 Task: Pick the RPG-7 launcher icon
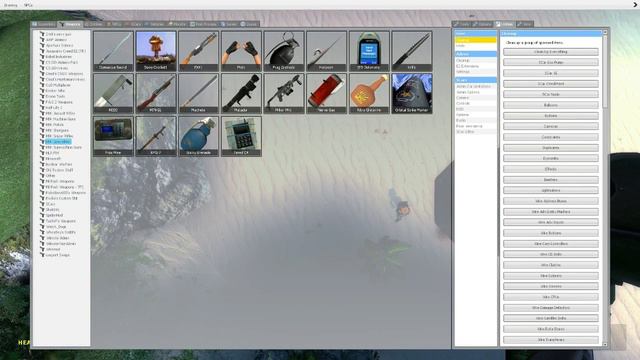pos(156,136)
